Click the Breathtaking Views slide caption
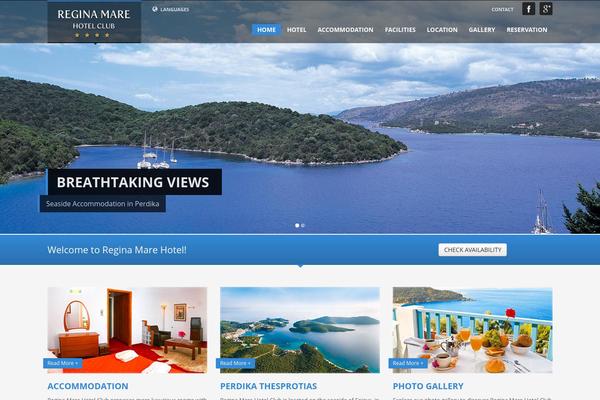This screenshot has width=600, height=400. pos(133,182)
